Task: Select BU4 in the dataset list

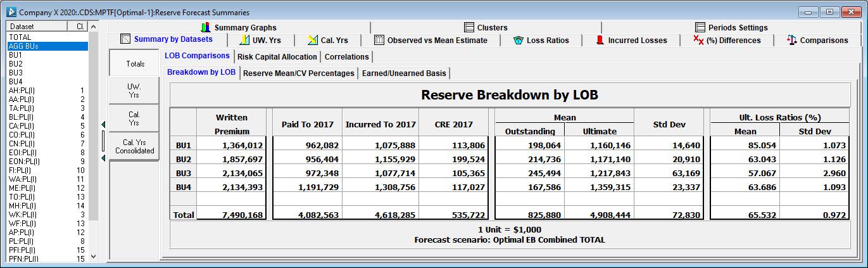Action: pyautogui.click(x=47, y=82)
